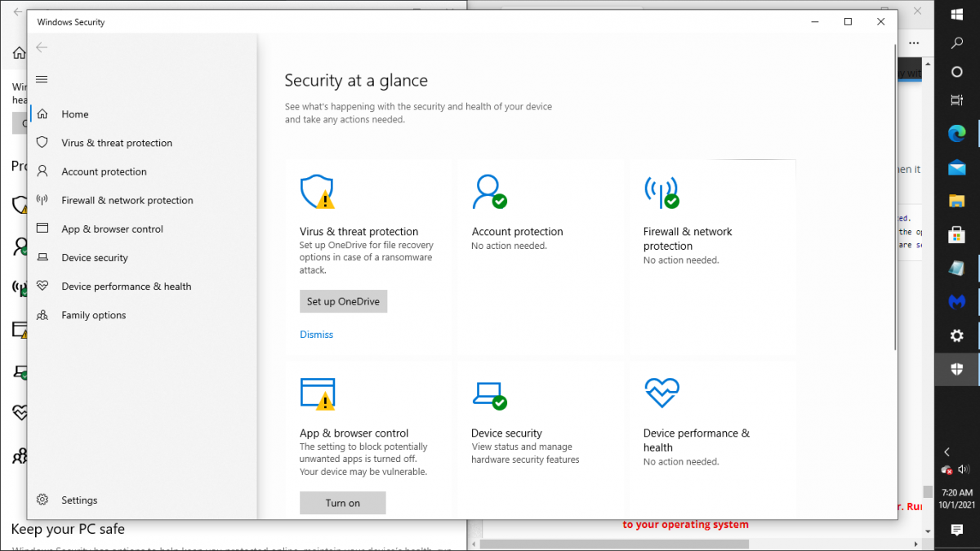The image size is (980, 551).
Task: Click the Dismiss link
Action: pos(316,335)
